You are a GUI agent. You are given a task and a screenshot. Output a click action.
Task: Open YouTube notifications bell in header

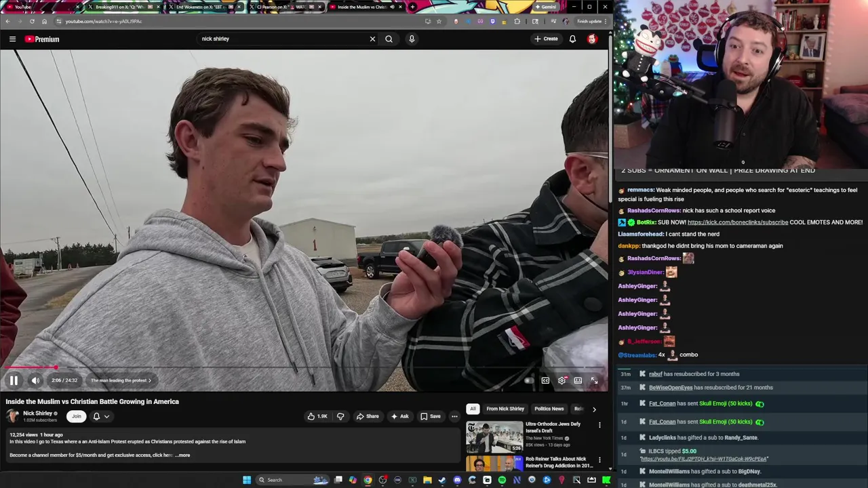pyautogui.click(x=572, y=39)
